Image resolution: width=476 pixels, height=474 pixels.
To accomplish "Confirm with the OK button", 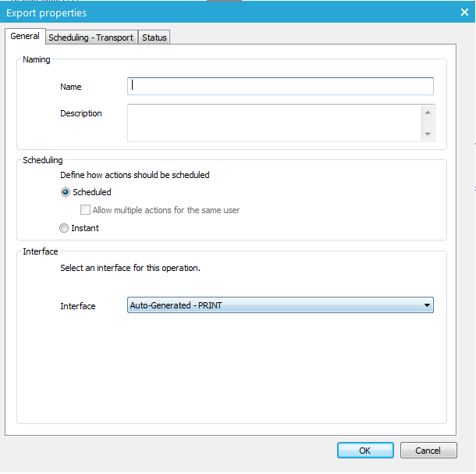I will (365, 451).
